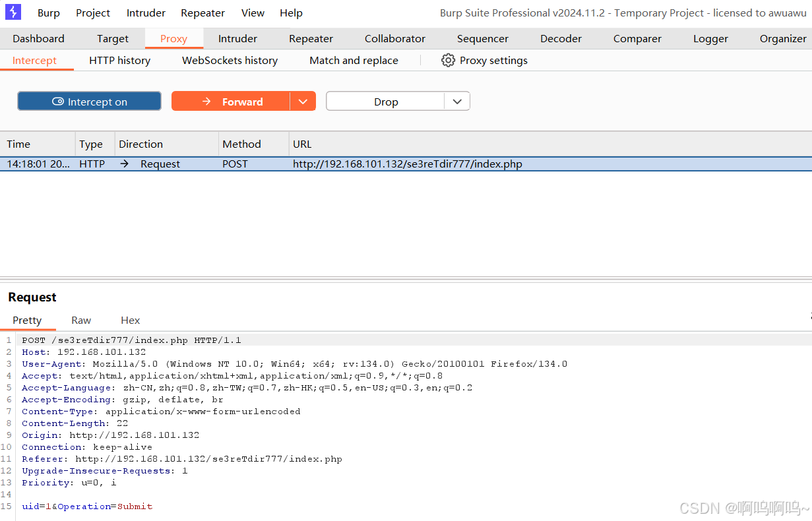
Task: Open the View menu
Action: click(253, 13)
